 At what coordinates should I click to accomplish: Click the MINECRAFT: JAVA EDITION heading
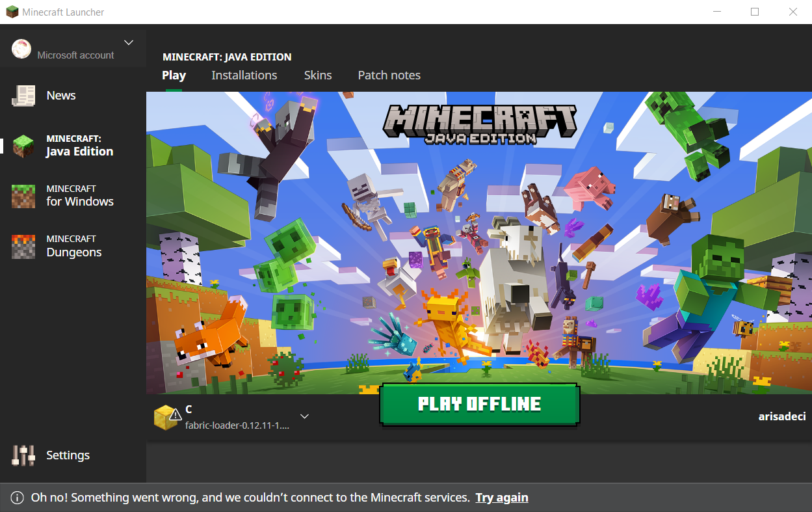227,57
